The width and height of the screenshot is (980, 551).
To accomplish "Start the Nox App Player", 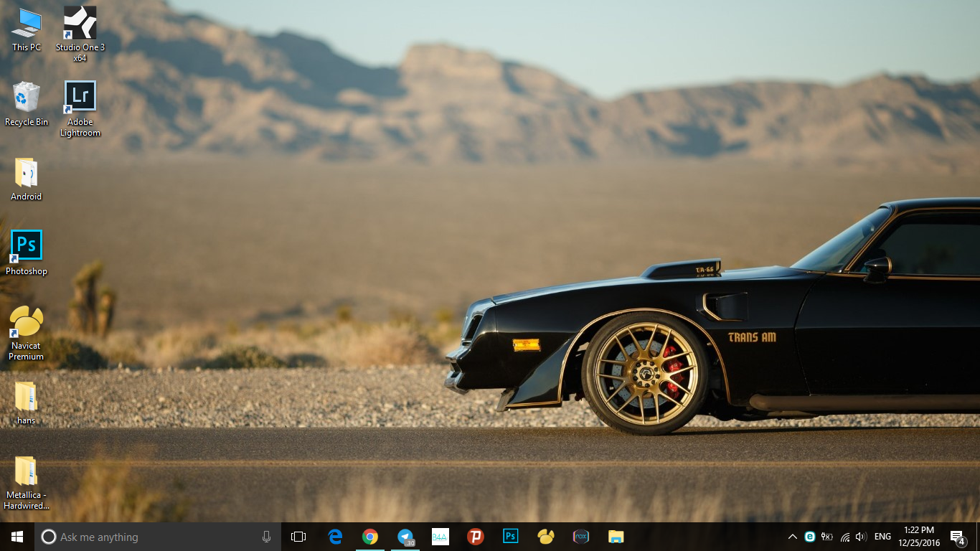I will 580,536.
